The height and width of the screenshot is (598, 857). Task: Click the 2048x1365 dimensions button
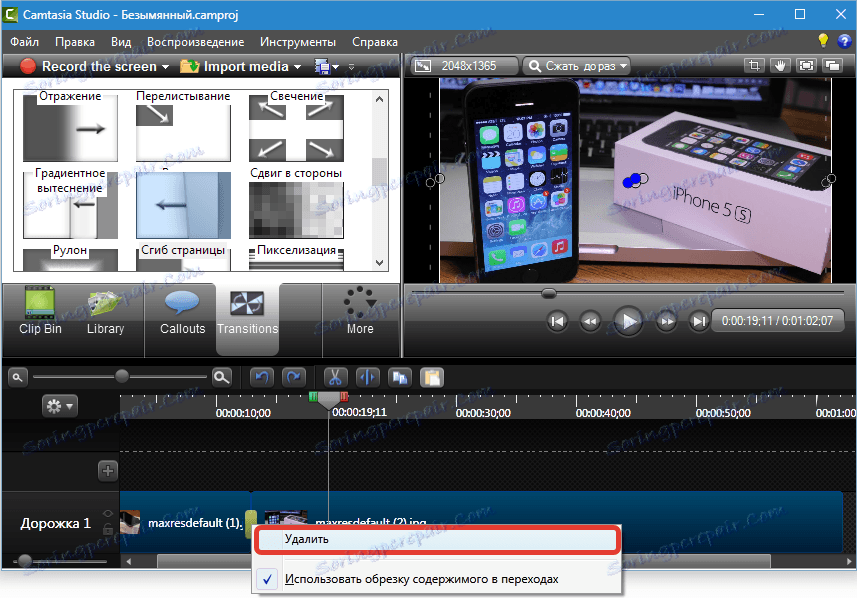[x=463, y=66]
